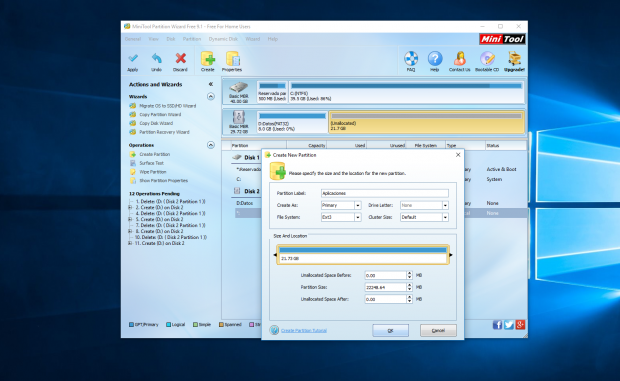The height and width of the screenshot is (381, 620).
Task: Open the View menu
Action: click(153, 39)
